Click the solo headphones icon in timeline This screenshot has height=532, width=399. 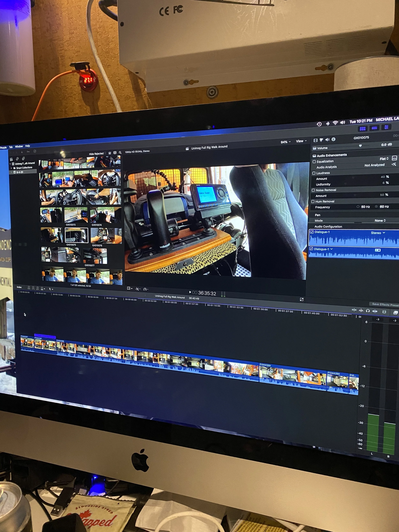(368, 311)
